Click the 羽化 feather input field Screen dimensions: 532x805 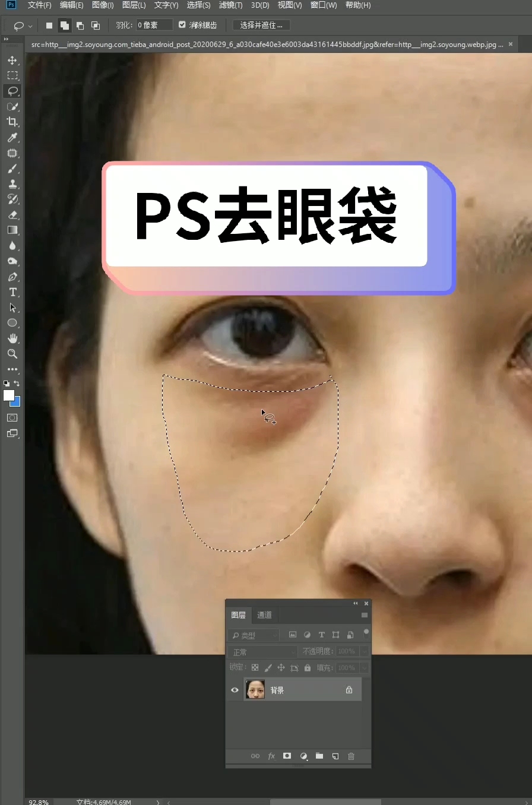coord(154,25)
